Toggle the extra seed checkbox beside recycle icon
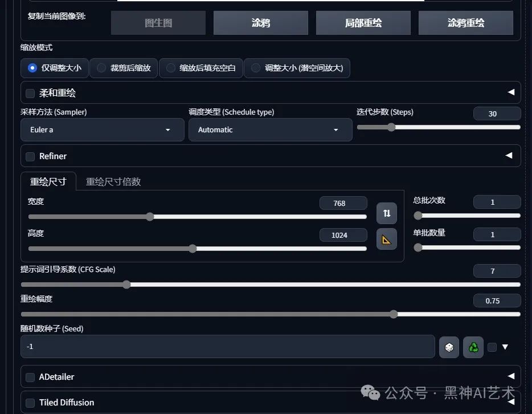 click(x=492, y=347)
